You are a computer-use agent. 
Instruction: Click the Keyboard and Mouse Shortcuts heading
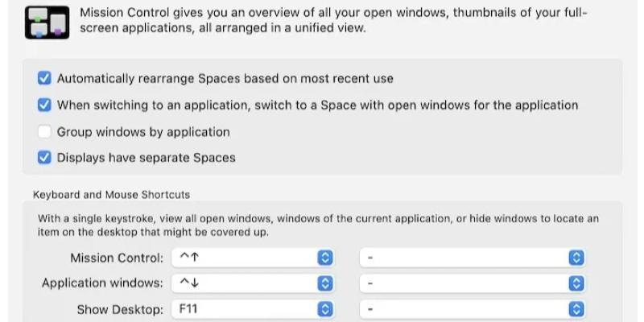(x=111, y=194)
